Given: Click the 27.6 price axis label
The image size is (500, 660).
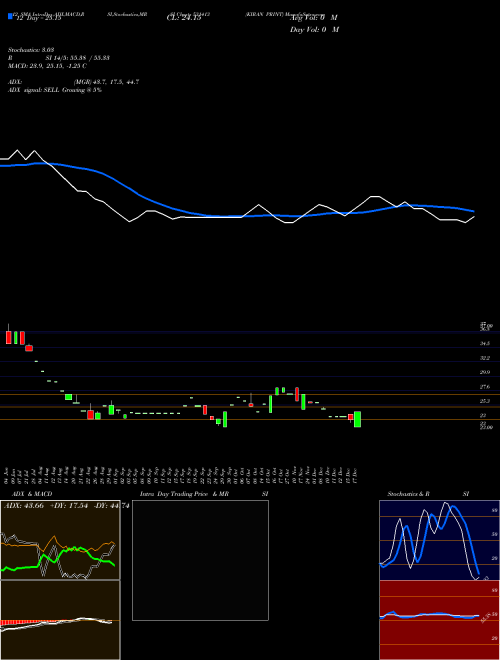Looking at the screenshot, I should (x=485, y=387).
